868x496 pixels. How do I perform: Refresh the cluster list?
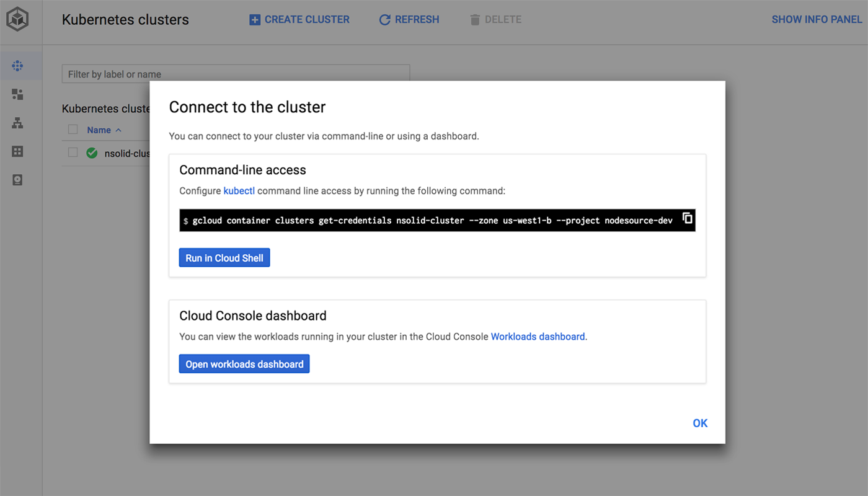pos(409,20)
